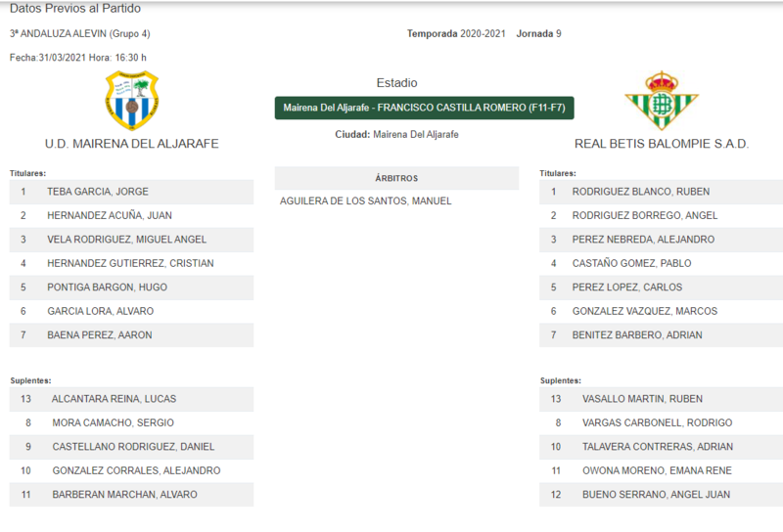Viewport: 783px width, 532px height.
Task: Click CASTAÑO GOMEZ, PABLO row
Action: [x=662, y=263]
